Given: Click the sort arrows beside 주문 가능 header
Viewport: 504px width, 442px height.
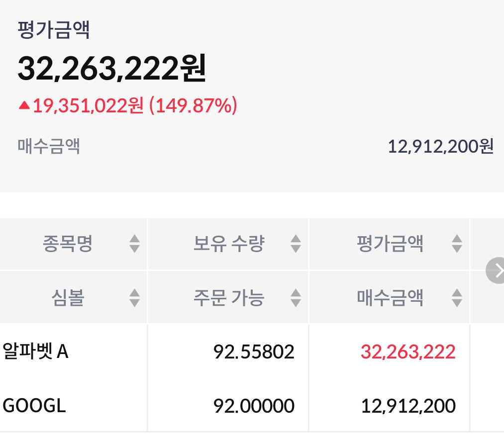Looking at the screenshot, I should (296, 298).
